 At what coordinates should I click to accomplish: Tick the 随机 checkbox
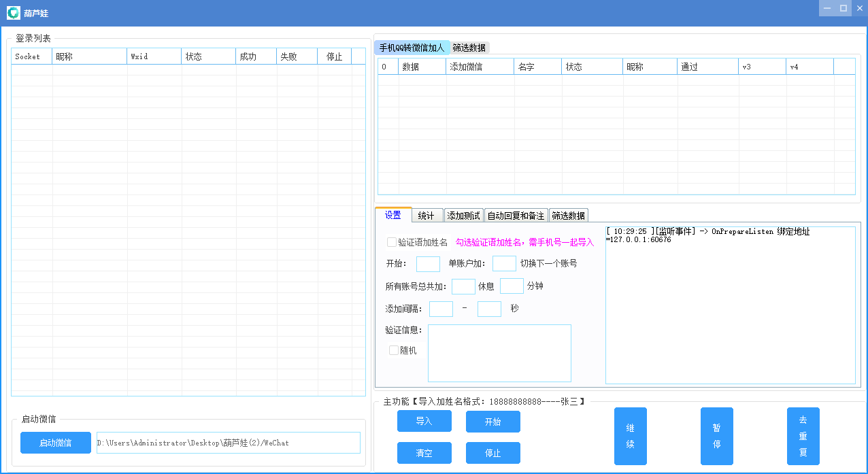coord(394,350)
